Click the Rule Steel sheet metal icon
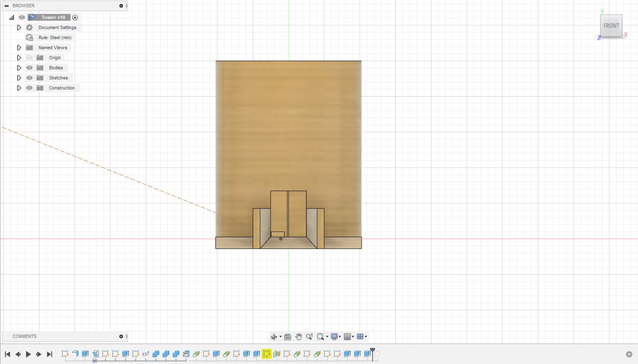638x364 pixels. tap(30, 37)
